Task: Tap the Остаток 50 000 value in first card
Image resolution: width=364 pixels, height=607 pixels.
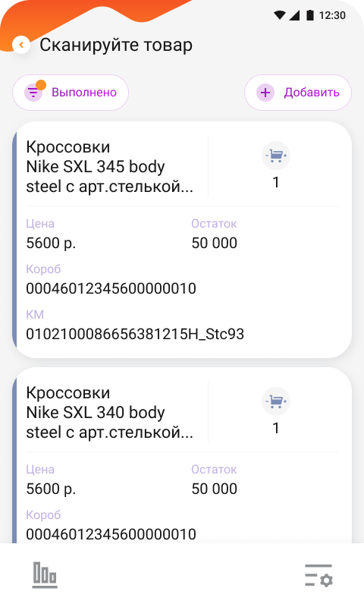Action: (215, 243)
